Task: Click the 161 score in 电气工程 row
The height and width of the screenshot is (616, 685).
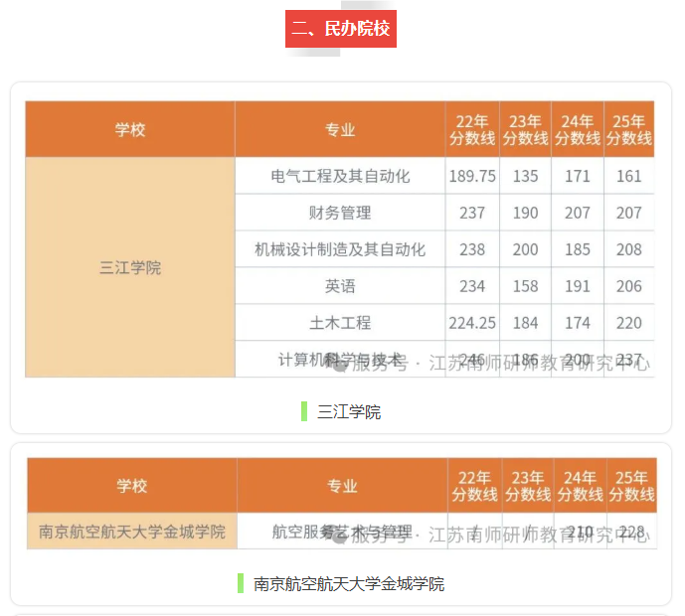Action: coord(629,176)
